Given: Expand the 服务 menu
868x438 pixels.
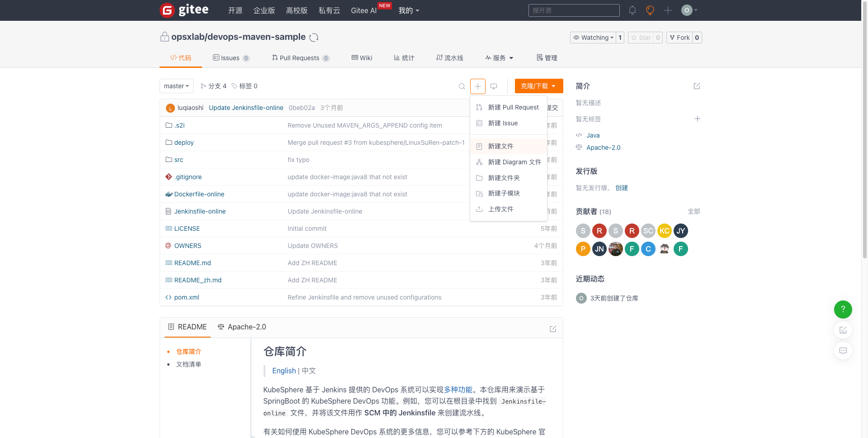Looking at the screenshot, I should pos(499,58).
